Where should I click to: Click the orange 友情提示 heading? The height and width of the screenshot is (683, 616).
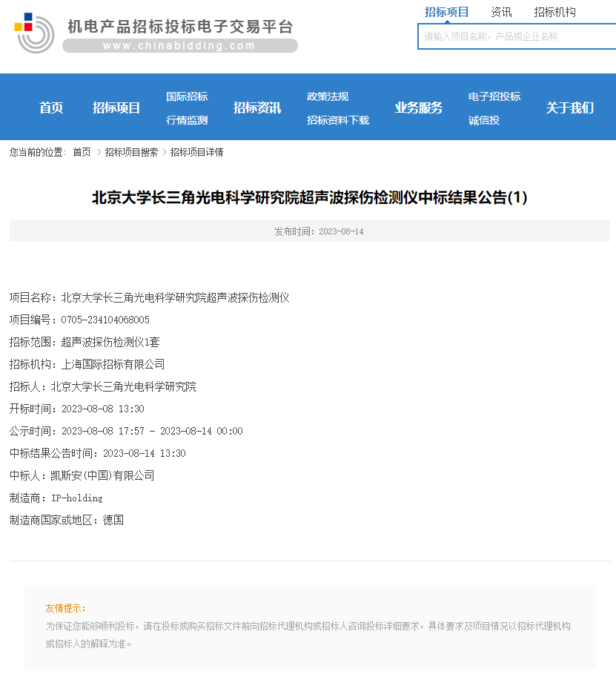coord(66,608)
